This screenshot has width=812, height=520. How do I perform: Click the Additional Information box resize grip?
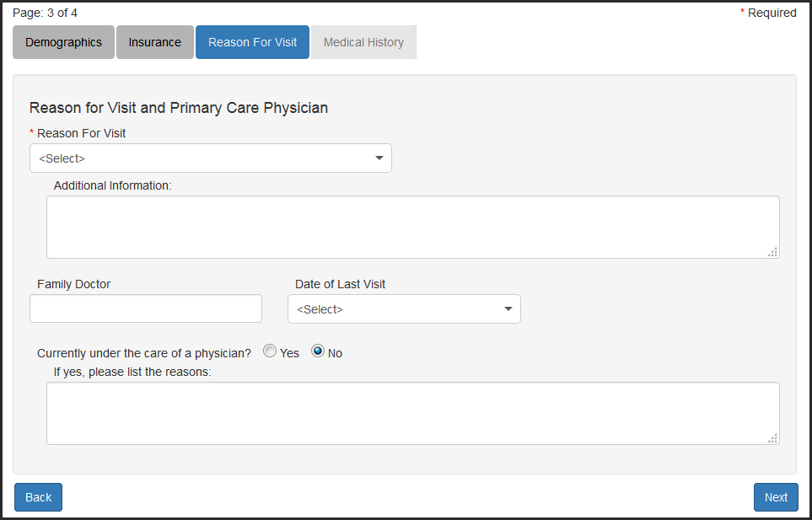(x=772, y=252)
